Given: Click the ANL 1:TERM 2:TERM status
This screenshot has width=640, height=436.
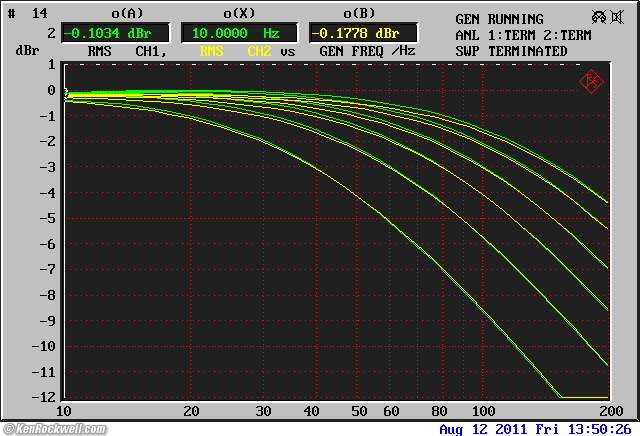Looking at the screenshot, I should coord(523,35).
